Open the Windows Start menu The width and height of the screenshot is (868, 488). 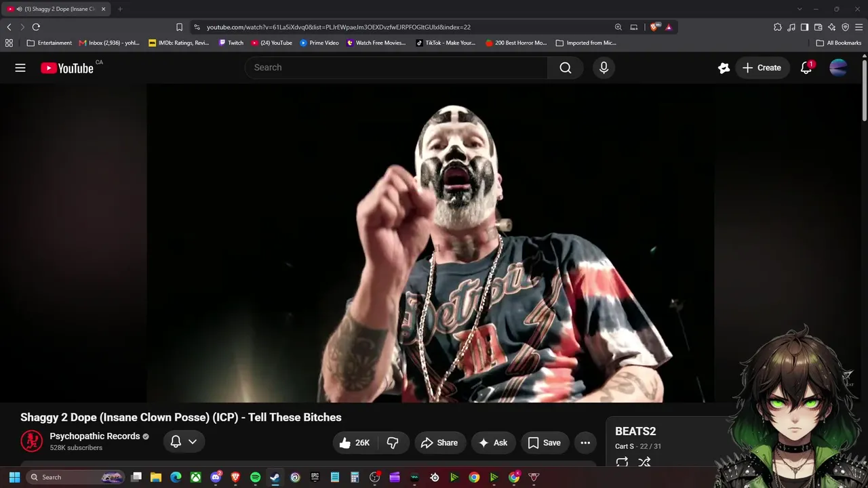click(x=14, y=477)
